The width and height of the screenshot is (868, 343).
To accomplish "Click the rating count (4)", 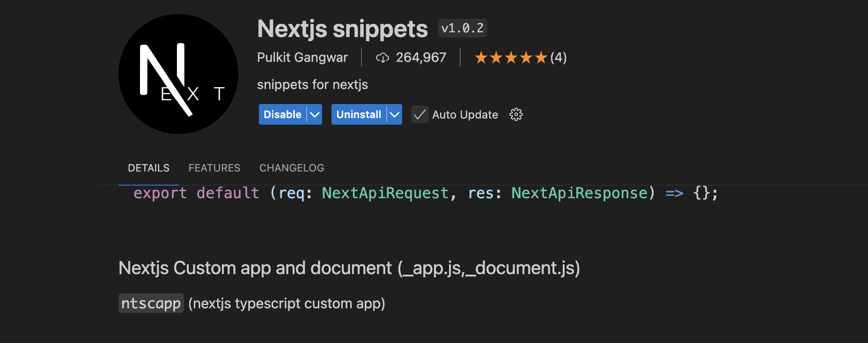I will click(559, 58).
